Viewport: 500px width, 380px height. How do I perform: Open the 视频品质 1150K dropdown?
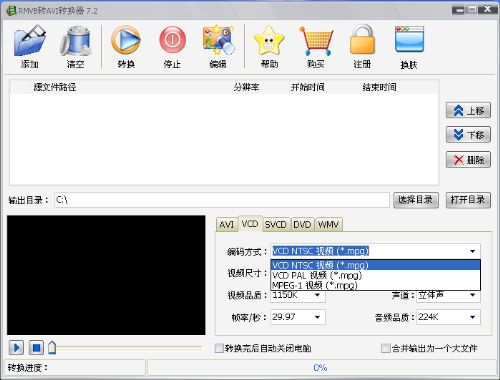pyautogui.click(x=317, y=295)
